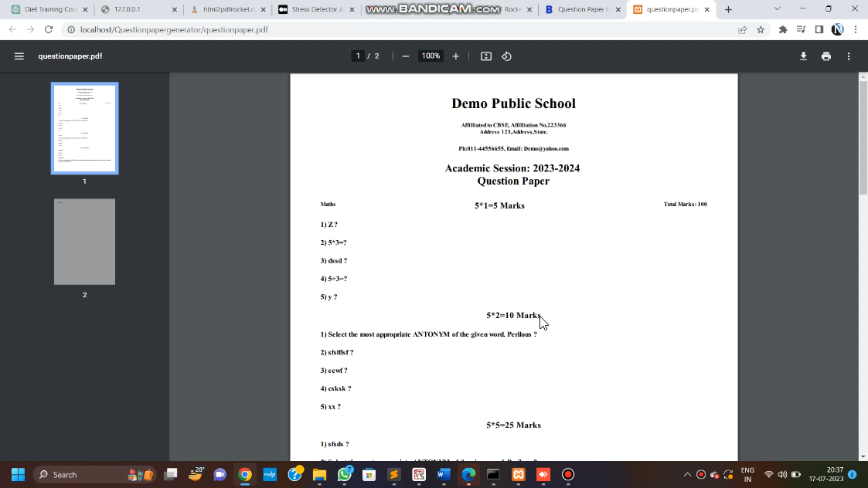868x488 pixels.
Task: Open clock and date panel
Action: pos(826,474)
